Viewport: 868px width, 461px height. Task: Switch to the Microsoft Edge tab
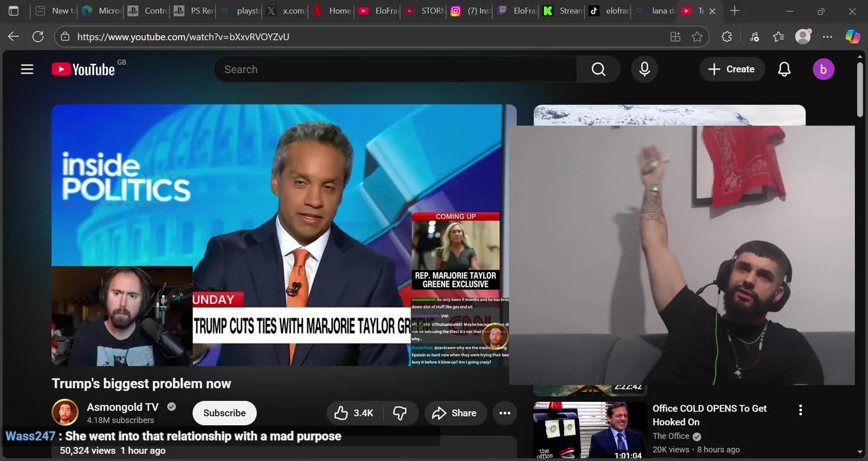click(x=101, y=11)
